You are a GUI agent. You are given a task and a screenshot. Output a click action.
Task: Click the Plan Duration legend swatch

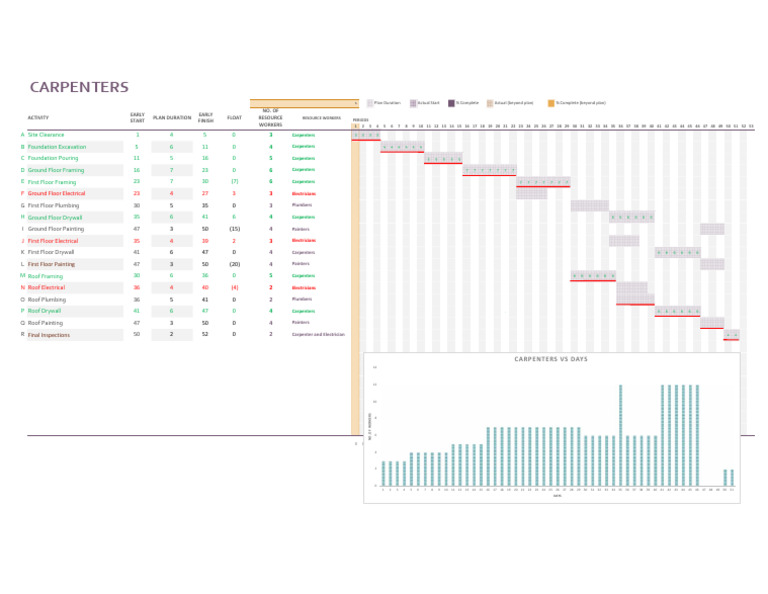pos(370,103)
